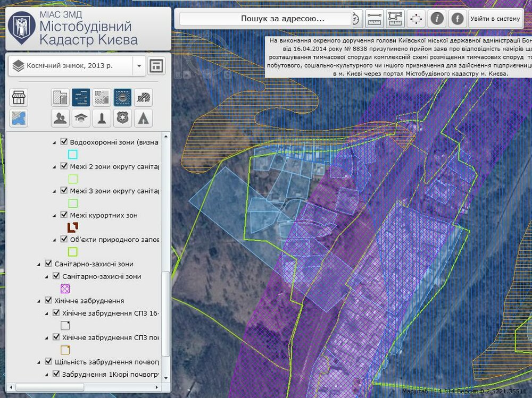The height and width of the screenshot is (398, 532).
Task: Collapse the Щільність забруднення tree node
Action: pos(39,362)
